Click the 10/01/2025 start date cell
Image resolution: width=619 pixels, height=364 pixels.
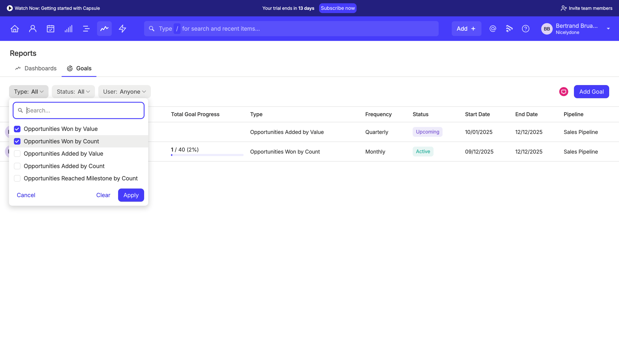[479, 132]
